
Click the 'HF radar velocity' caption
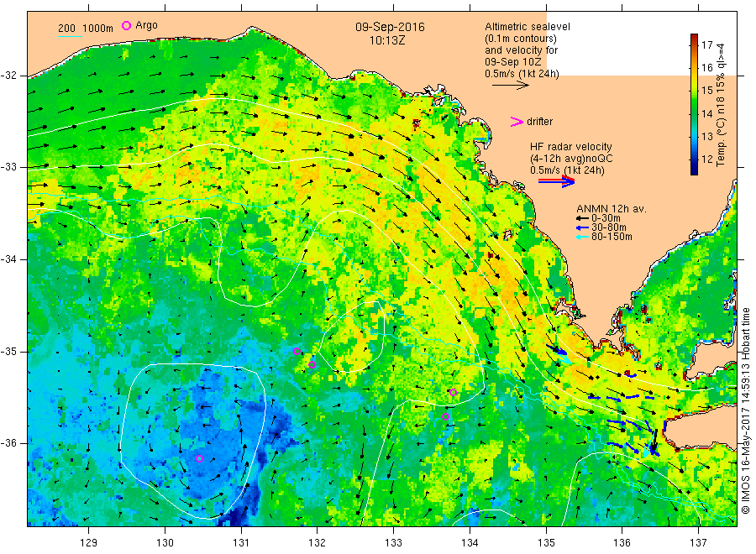[571, 146]
